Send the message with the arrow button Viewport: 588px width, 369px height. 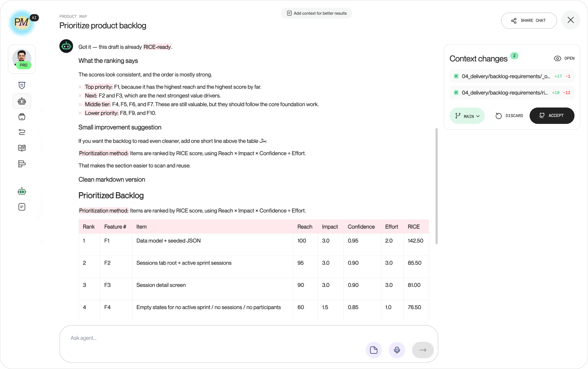[423, 350]
